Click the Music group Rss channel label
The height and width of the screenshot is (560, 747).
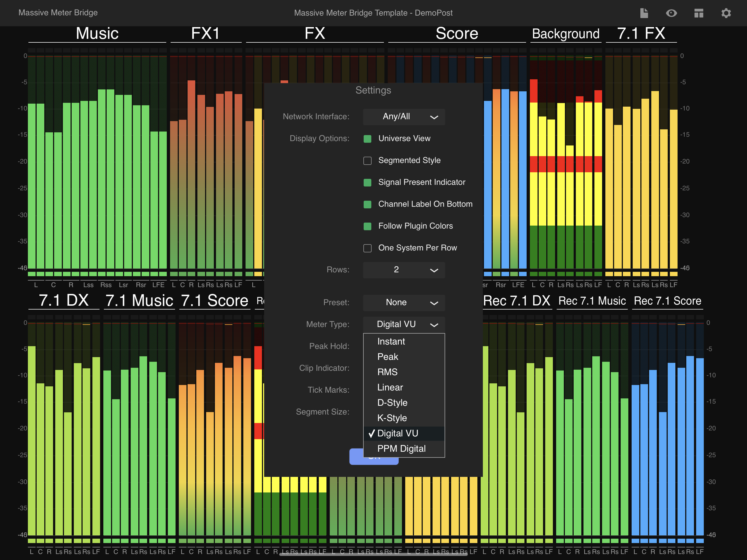(x=106, y=285)
